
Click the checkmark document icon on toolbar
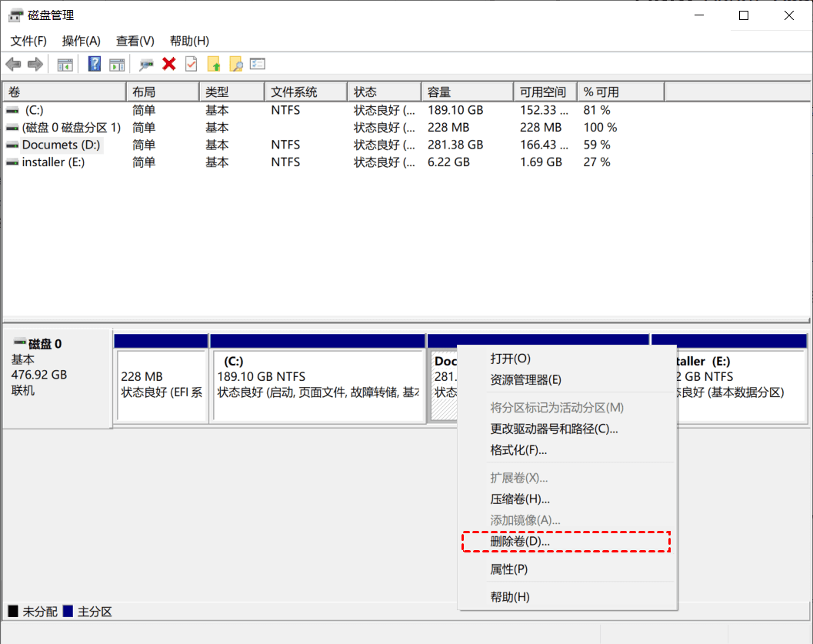pyautogui.click(x=189, y=64)
